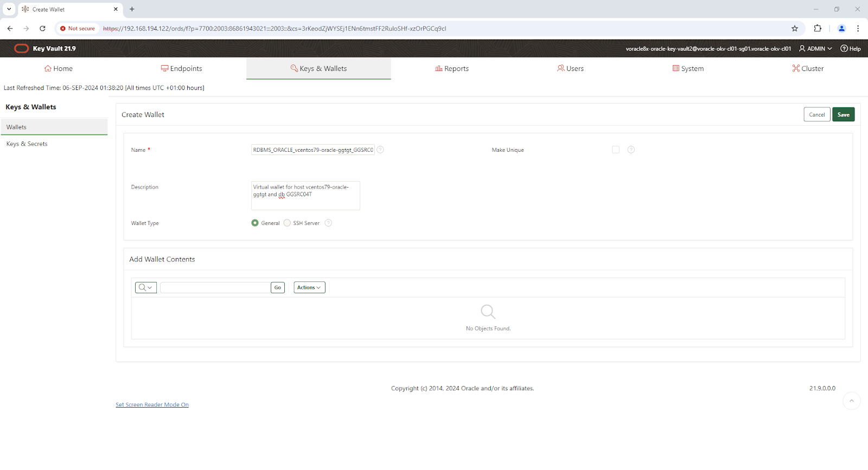Image resolution: width=868 pixels, height=470 pixels.
Task: Select the General wallet type
Action: click(x=255, y=223)
